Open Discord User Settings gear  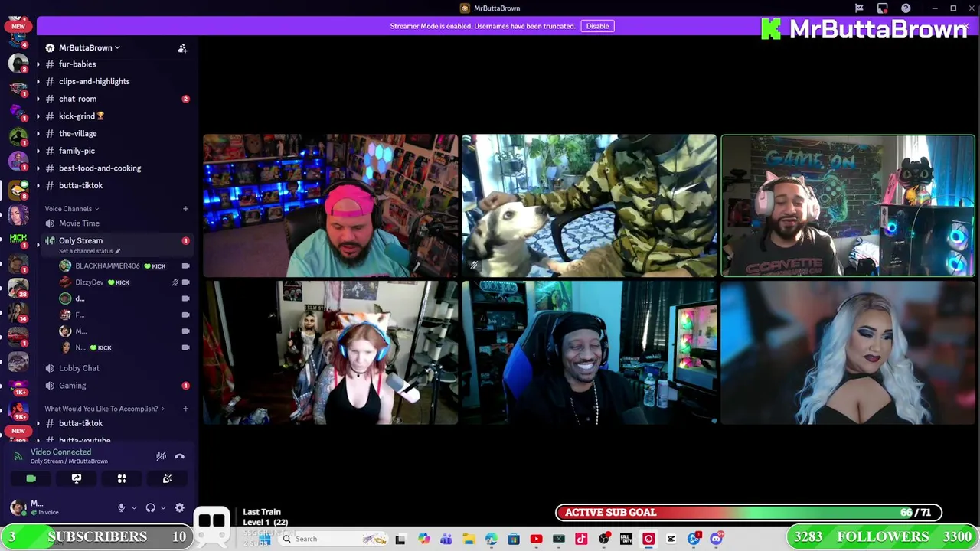pyautogui.click(x=179, y=507)
